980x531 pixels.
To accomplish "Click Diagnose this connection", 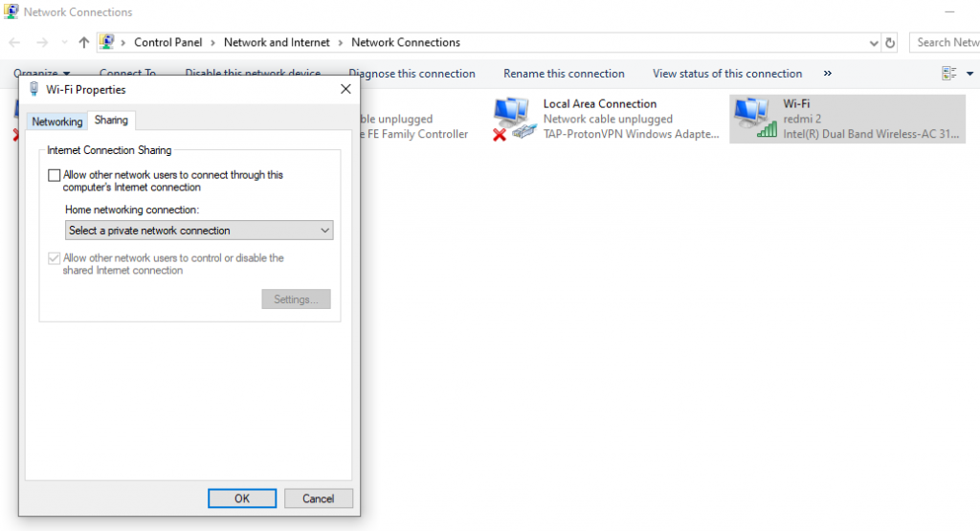I will click(x=412, y=74).
